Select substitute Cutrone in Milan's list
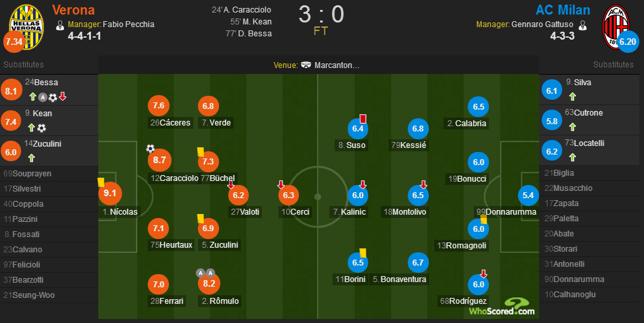This screenshot has width=644, height=323. (x=589, y=120)
